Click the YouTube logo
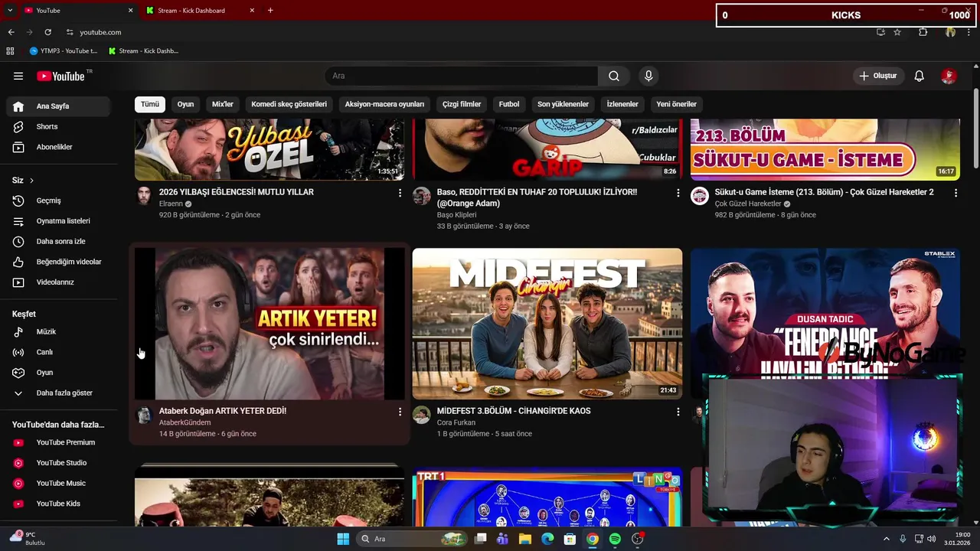Viewport: 980px width, 551px height. [61, 76]
